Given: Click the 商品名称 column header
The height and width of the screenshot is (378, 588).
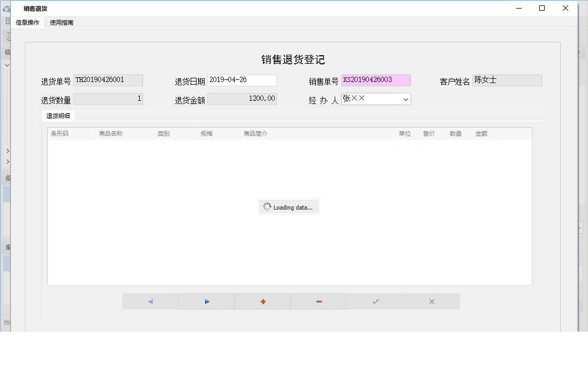Looking at the screenshot, I should tap(111, 133).
